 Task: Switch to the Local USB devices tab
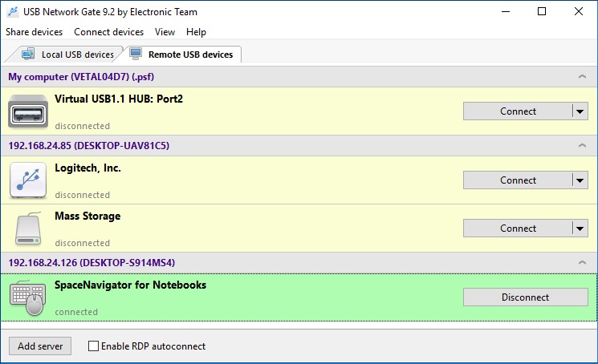(x=69, y=55)
